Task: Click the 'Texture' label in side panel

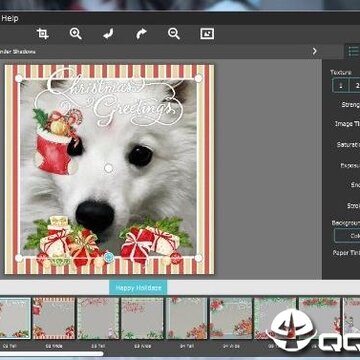Action: point(341,72)
